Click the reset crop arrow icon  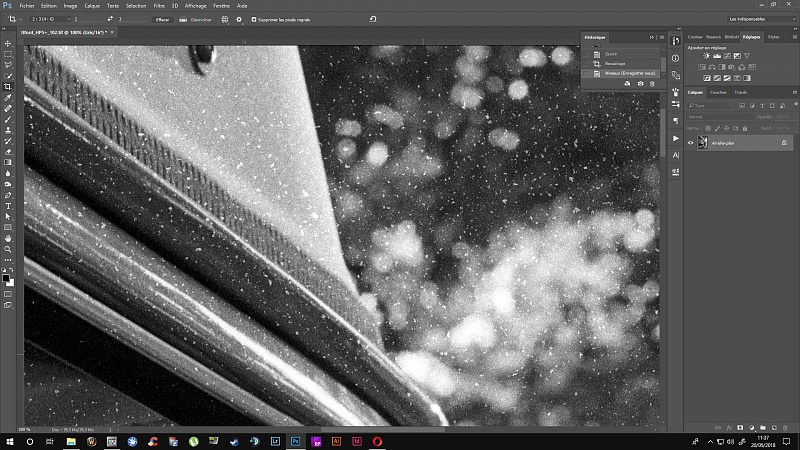[x=373, y=19]
